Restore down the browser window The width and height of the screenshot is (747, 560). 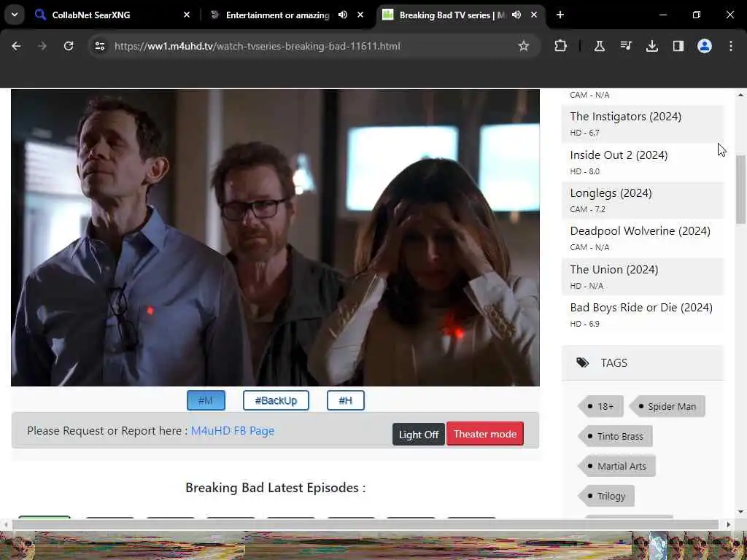(x=697, y=15)
